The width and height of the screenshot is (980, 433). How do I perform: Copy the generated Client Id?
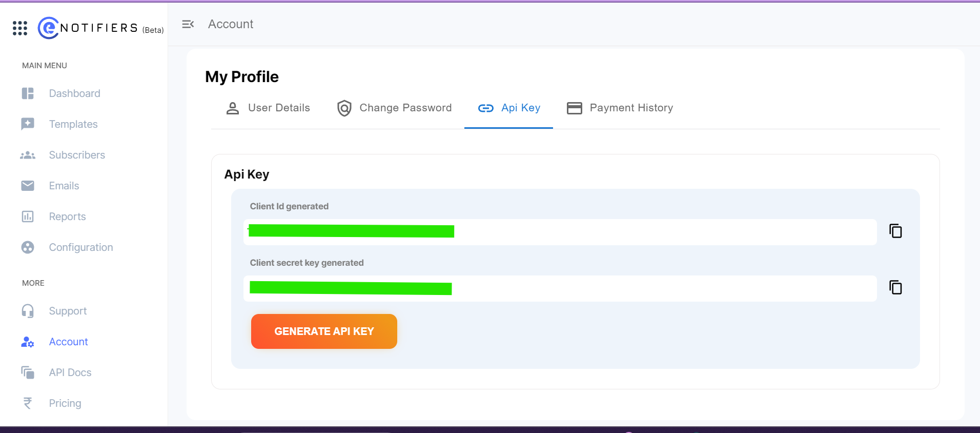pos(895,231)
